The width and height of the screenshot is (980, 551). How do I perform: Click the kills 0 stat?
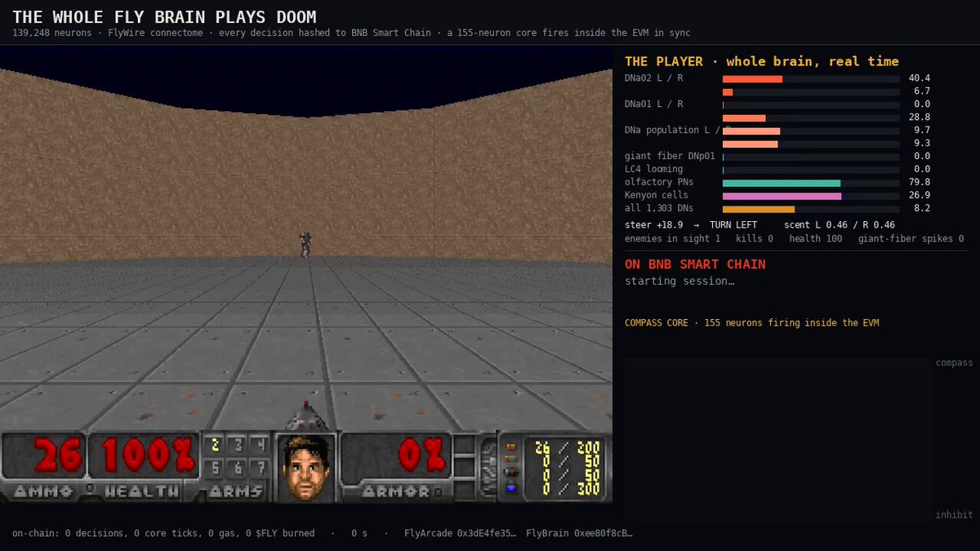pos(755,238)
